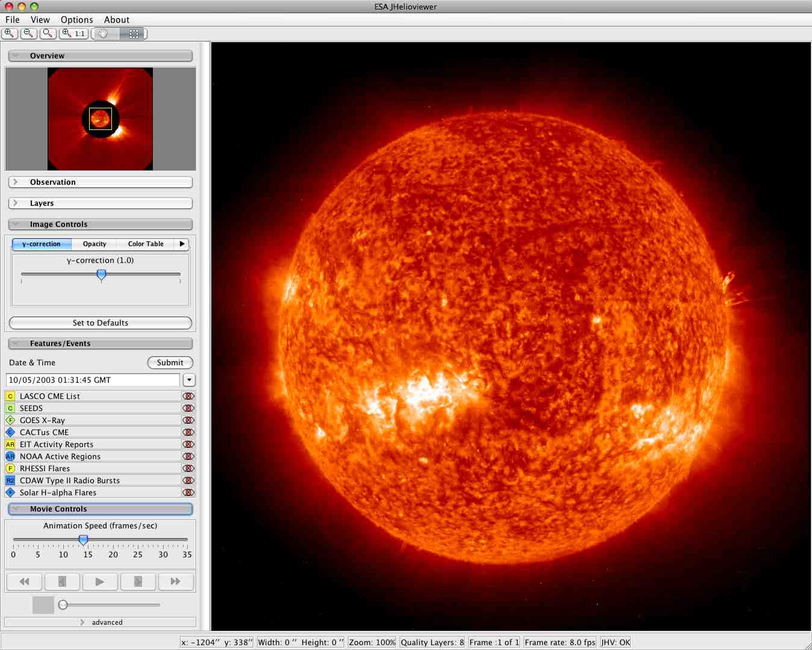Toggle visibility eye for CACTus CME
Viewport: 812px width, 650px height.
pyautogui.click(x=188, y=432)
